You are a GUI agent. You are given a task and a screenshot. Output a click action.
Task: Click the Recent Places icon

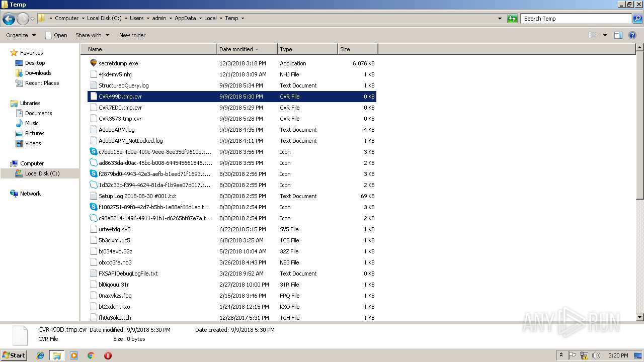[19, 83]
